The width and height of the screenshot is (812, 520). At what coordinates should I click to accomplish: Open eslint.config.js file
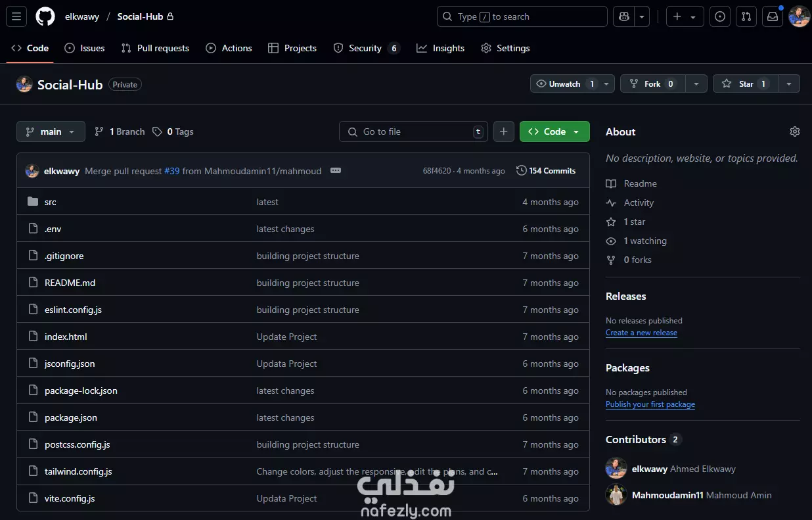click(73, 310)
